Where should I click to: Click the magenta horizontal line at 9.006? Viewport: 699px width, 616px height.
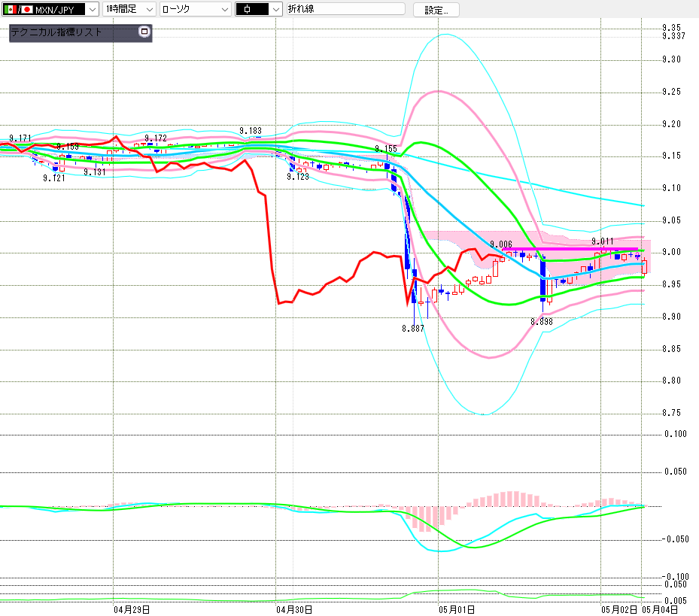[x=570, y=249]
